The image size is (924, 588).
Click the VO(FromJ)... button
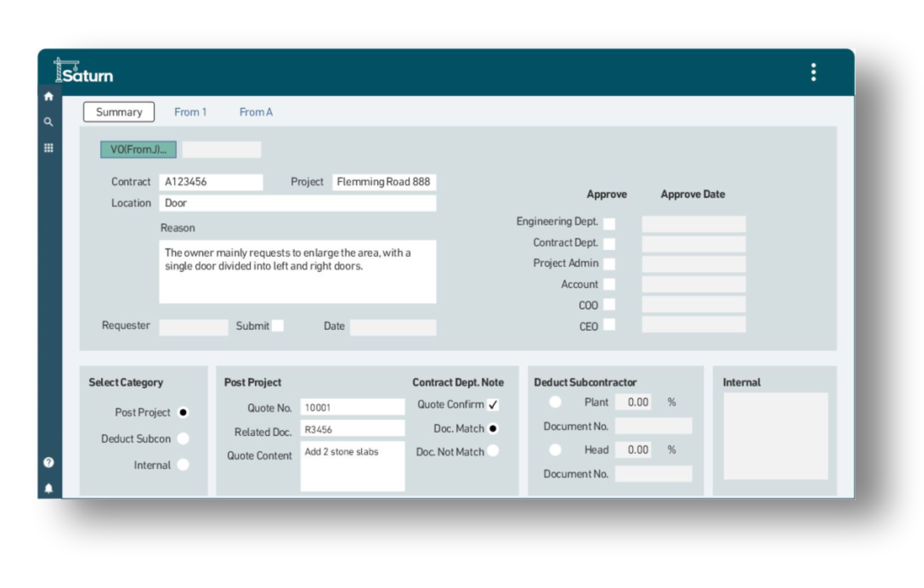pos(138,150)
